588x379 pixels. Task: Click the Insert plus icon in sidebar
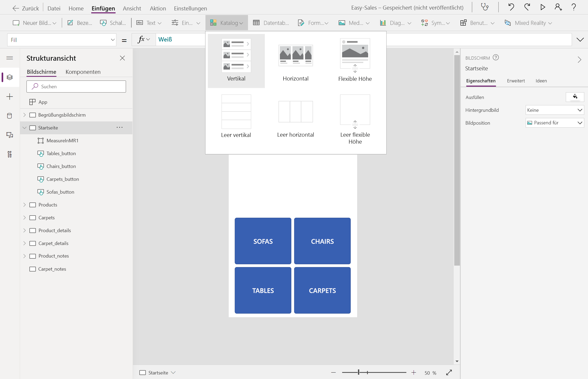10,97
